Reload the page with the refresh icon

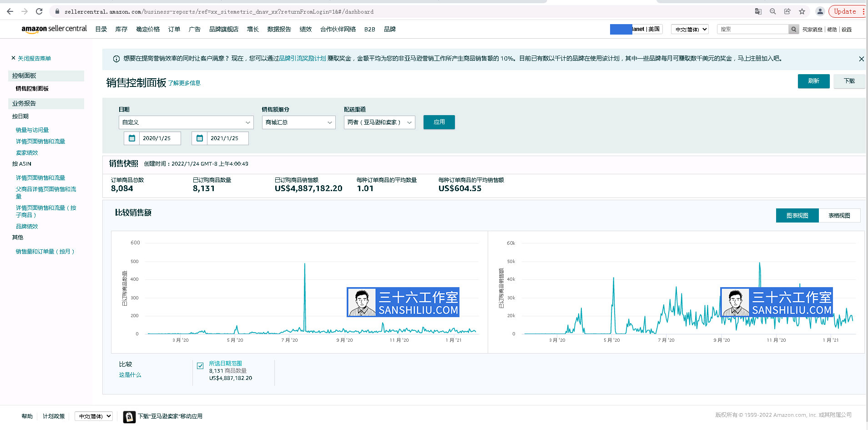pos(39,11)
